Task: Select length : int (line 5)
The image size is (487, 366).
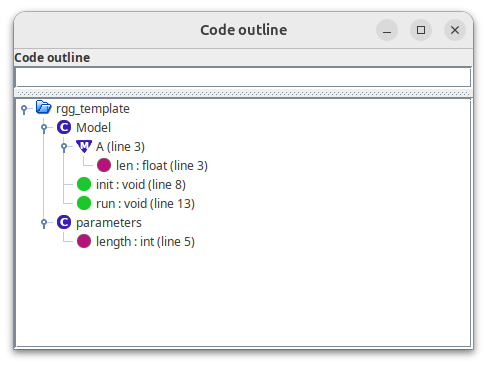Action: coord(145,242)
